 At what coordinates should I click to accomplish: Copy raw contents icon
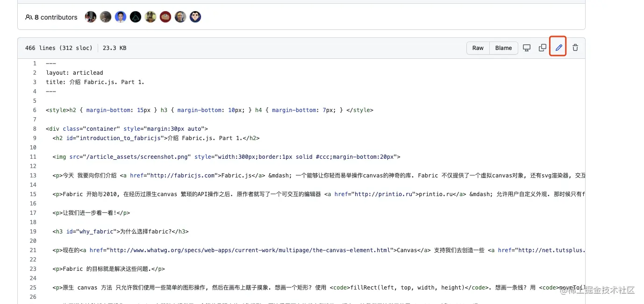point(543,48)
